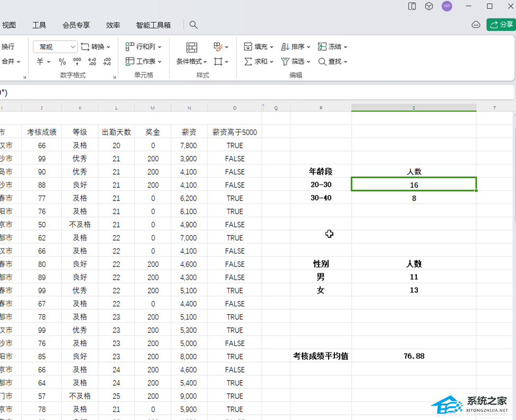Open 工作表 worksheet menu

click(144, 61)
